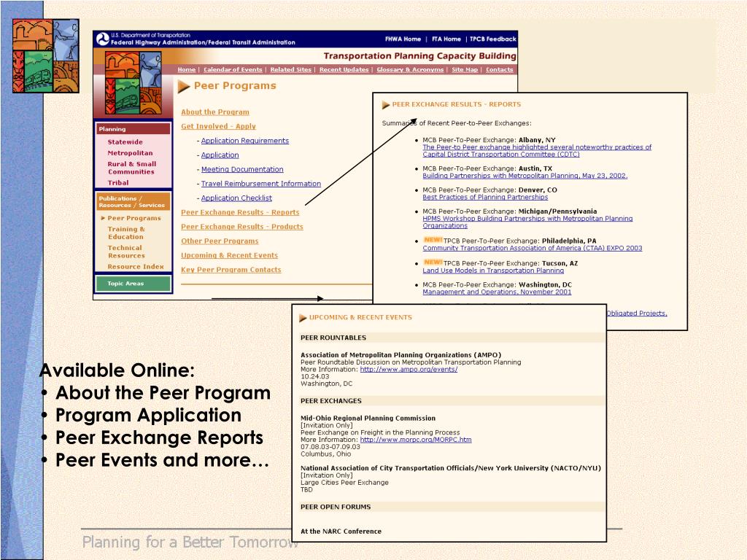Click the slide's large mosaic logo thumbnail

coord(46,55)
